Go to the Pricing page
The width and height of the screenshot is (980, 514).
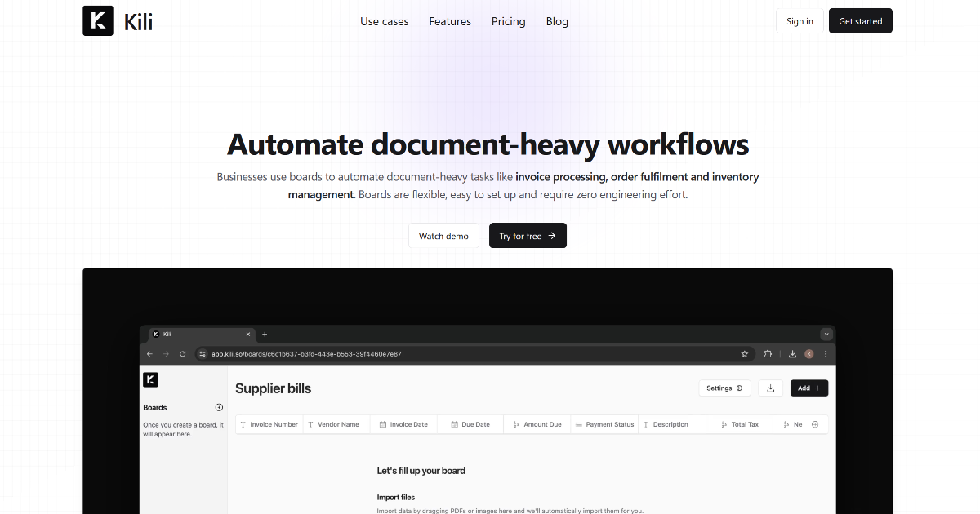[509, 21]
